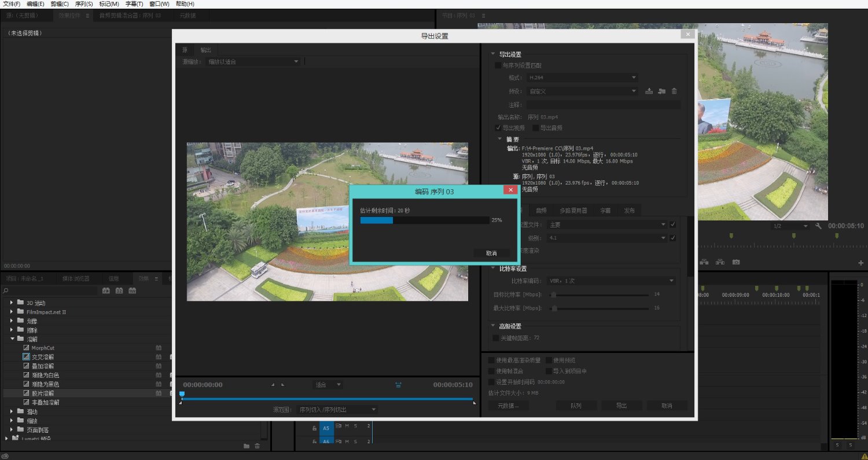
Task: Open the 适合 zoom level dropdown
Action: [x=327, y=385]
